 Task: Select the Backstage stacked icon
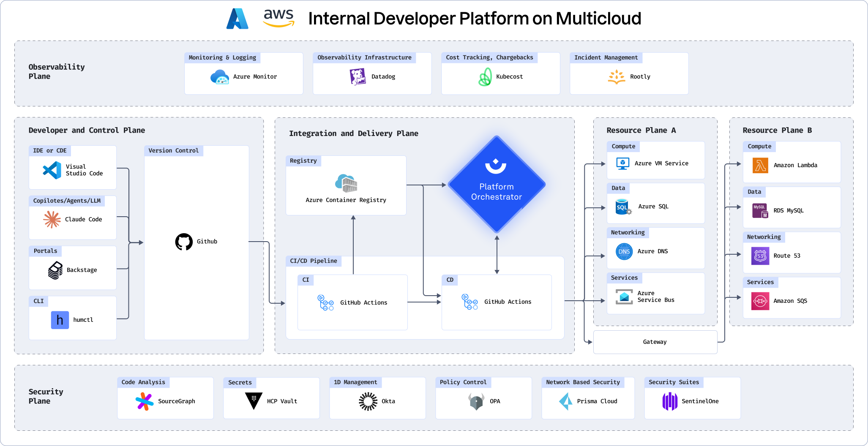click(55, 270)
